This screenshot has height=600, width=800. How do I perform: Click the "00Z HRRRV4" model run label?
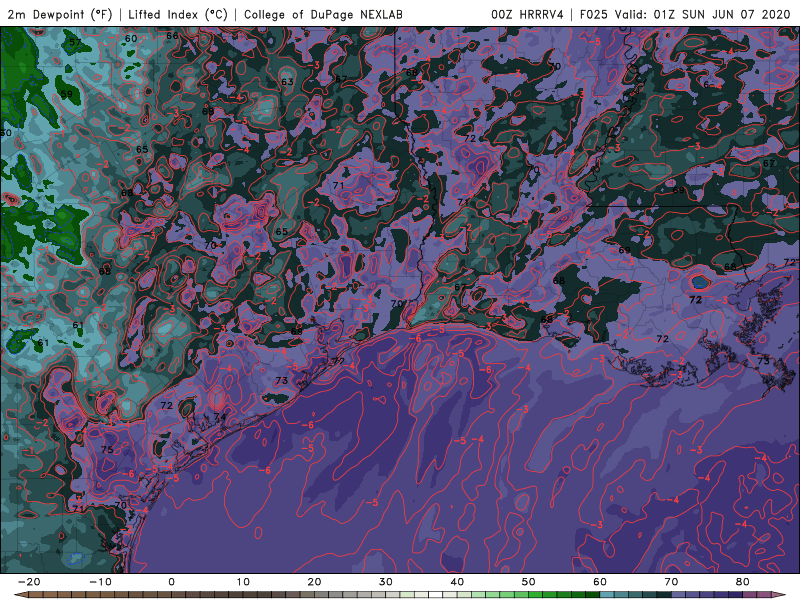527,14
